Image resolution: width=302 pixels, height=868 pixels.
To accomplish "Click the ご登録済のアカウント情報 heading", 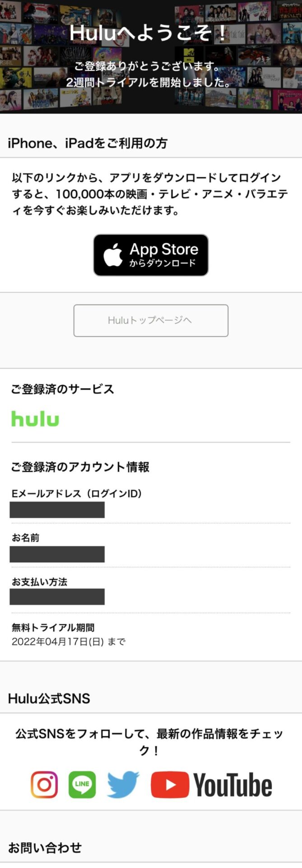I will (x=82, y=467).
